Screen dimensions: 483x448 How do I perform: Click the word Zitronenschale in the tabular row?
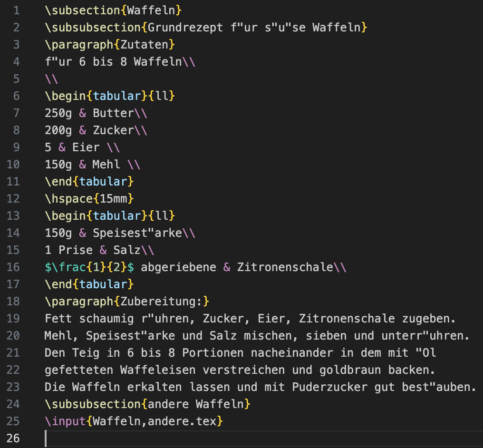coord(285,267)
